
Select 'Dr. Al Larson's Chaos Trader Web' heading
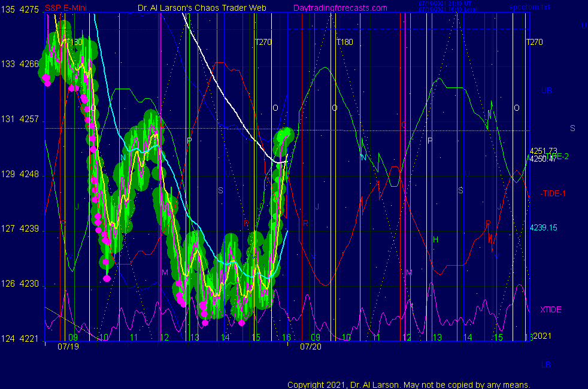click(x=202, y=8)
